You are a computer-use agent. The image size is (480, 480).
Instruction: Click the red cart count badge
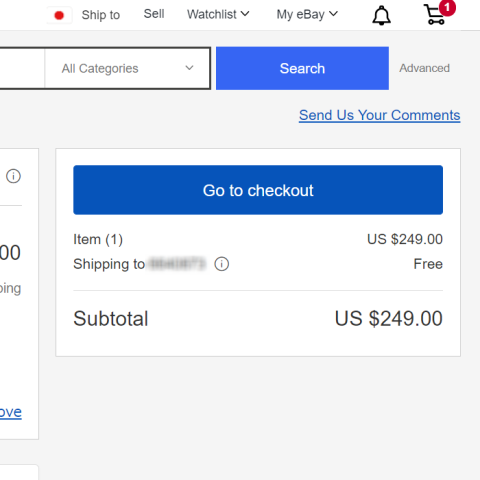(x=447, y=7)
